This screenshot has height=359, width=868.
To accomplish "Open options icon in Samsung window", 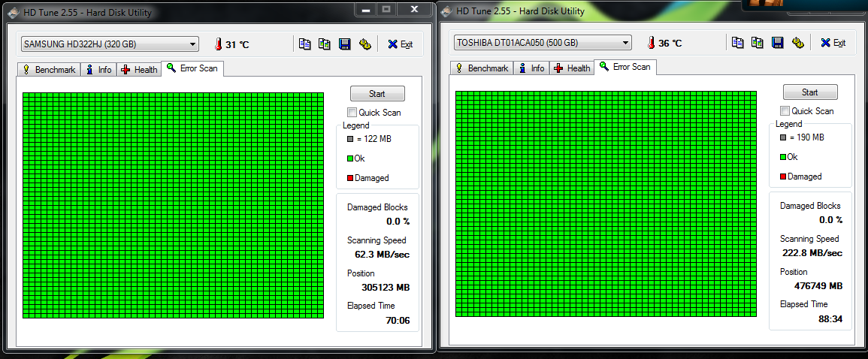I will pos(364,44).
